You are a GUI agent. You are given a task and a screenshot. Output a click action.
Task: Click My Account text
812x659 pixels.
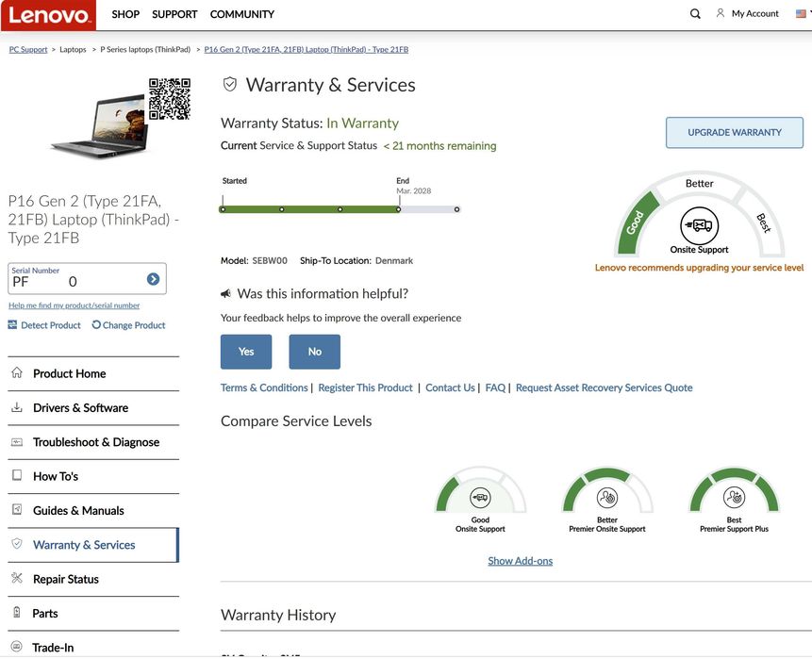click(x=755, y=13)
